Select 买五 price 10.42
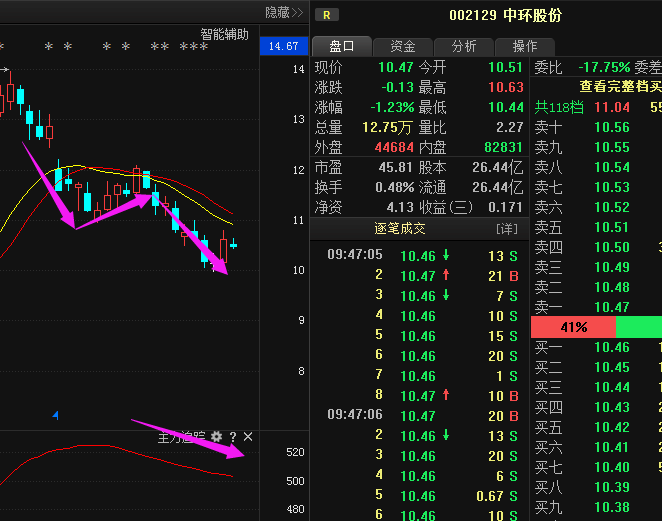662x521 pixels. 612,427
